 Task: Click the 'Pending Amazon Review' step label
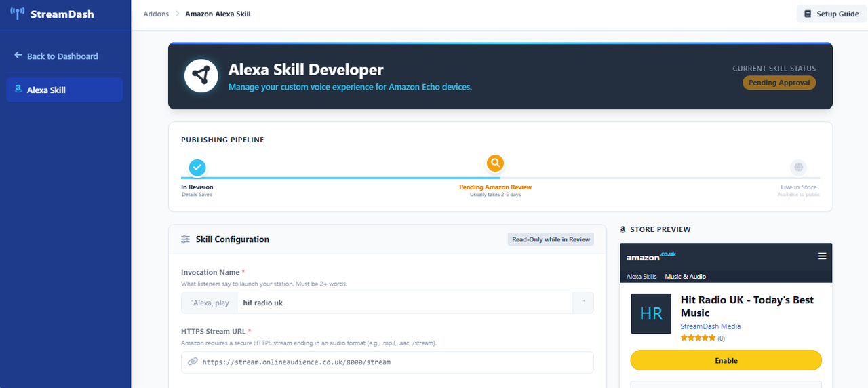point(496,187)
